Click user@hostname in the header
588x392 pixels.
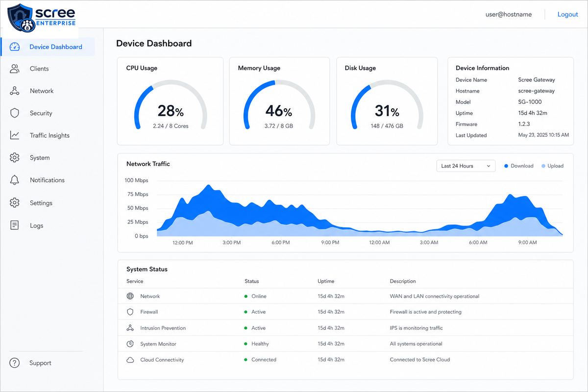[x=509, y=14]
